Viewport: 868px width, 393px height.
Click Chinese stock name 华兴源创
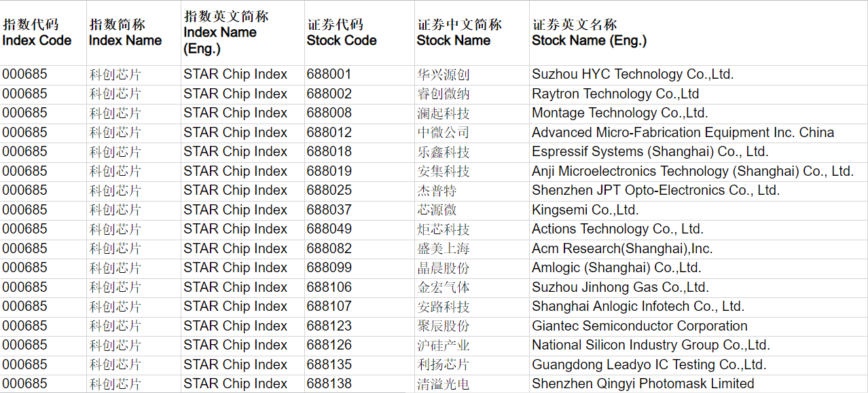(444, 75)
